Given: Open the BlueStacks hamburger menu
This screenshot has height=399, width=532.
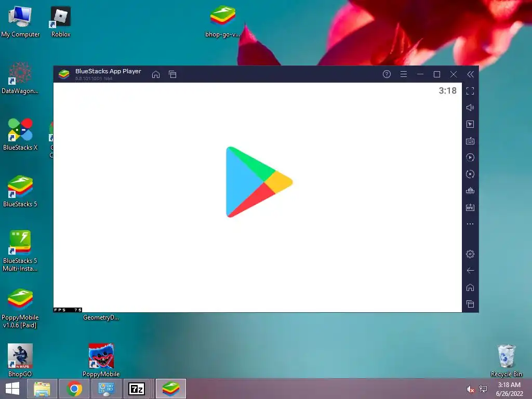Looking at the screenshot, I should (403, 74).
